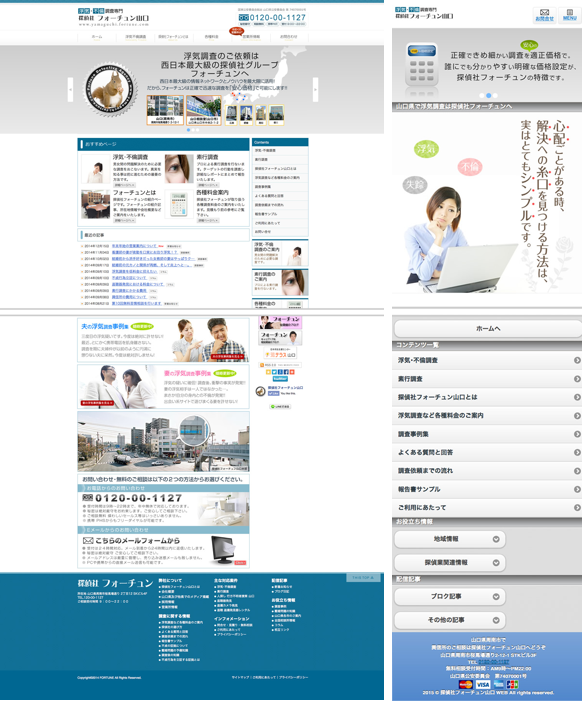Click the first 最近の記事 link dated 2014年12月
The width and height of the screenshot is (582, 701).
[134, 246]
